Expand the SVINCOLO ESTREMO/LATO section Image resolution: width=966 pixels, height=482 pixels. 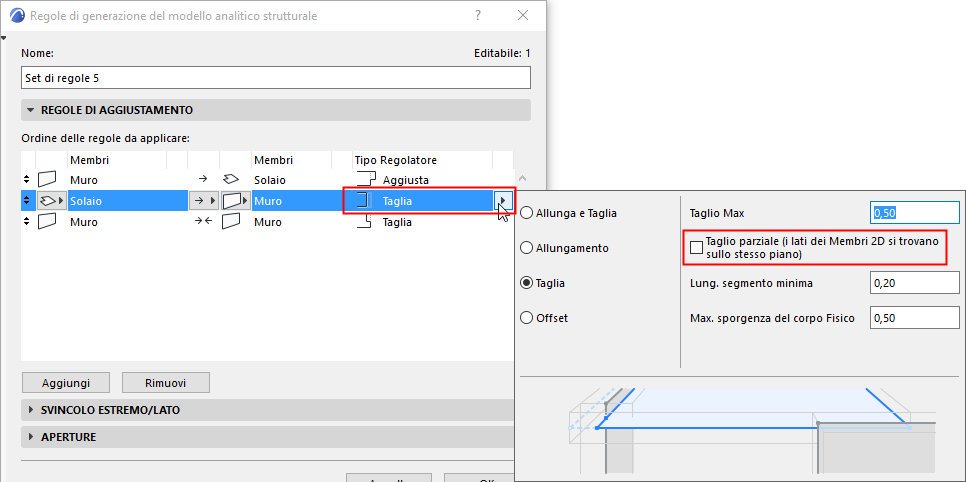(x=269, y=410)
